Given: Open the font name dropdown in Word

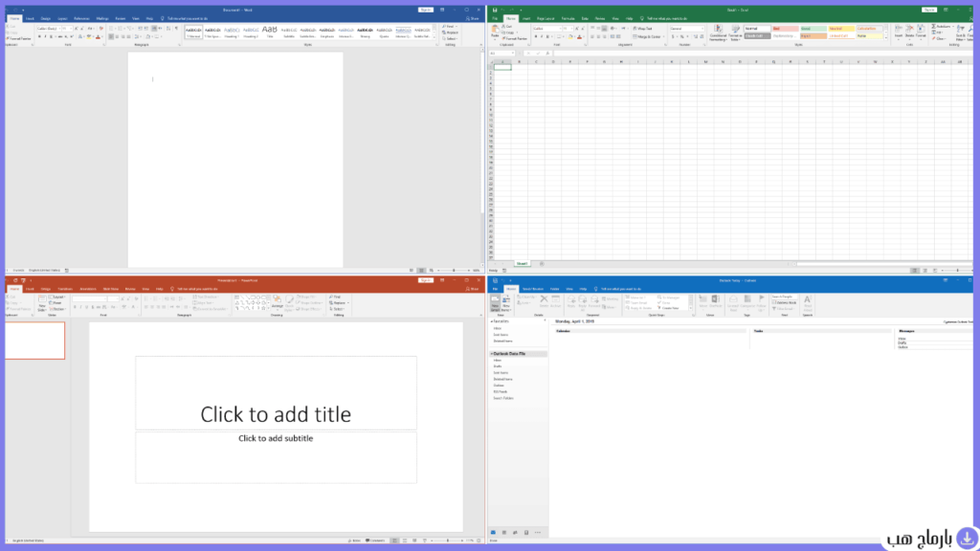Looking at the screenshot, I should [58, 29].
